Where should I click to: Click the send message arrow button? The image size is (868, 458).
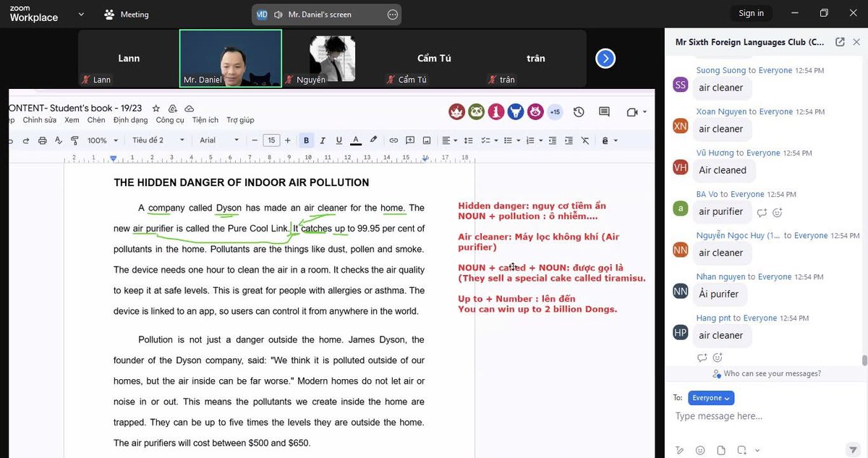coord(852,450)
